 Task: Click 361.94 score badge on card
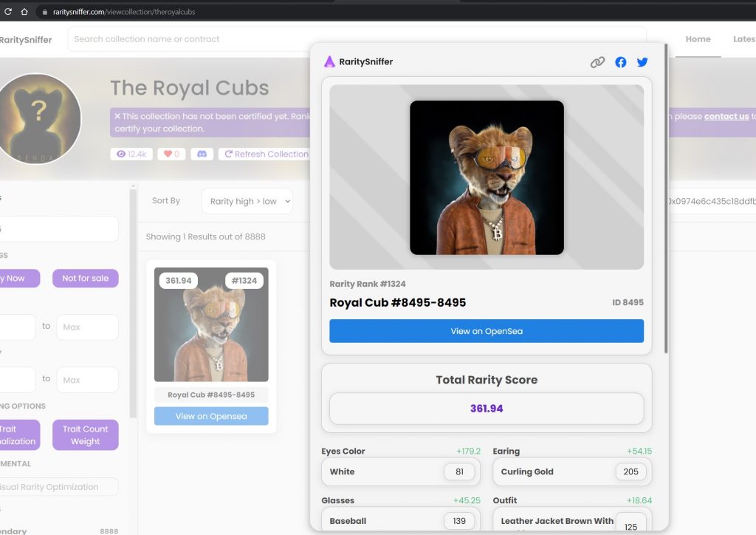(179, 281)
